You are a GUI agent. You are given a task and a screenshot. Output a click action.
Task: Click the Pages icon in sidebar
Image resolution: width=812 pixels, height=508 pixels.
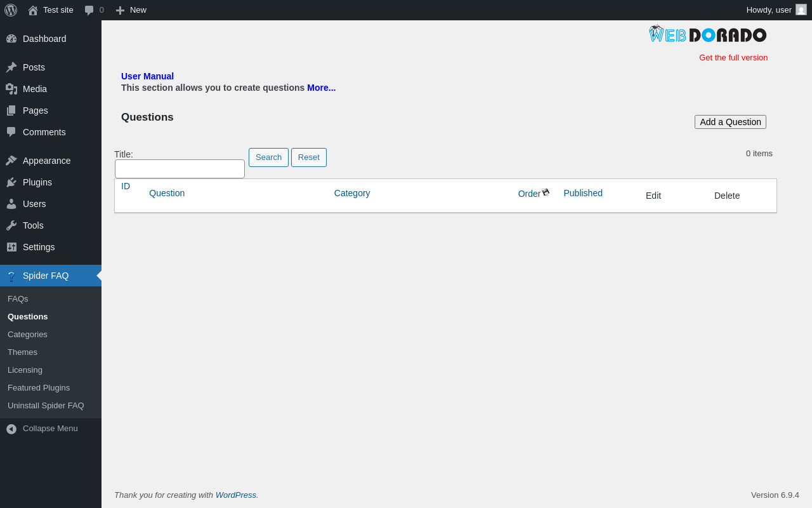[11, 110]
